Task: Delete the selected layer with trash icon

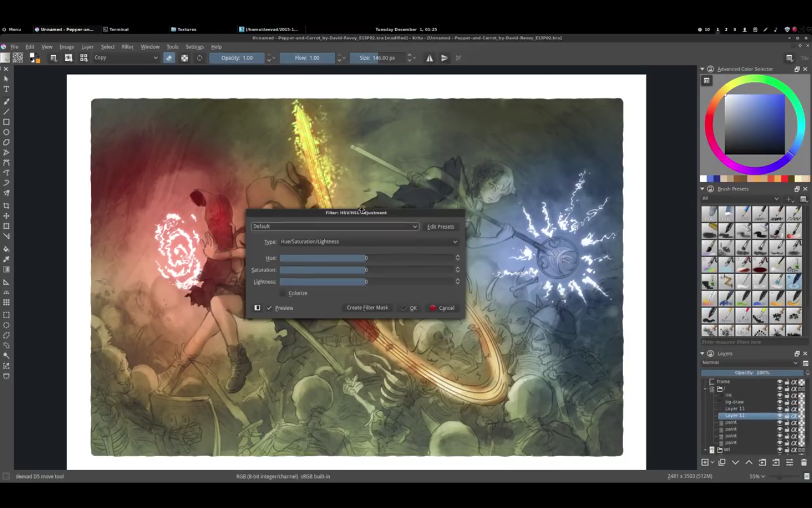Action: point(804,462)
